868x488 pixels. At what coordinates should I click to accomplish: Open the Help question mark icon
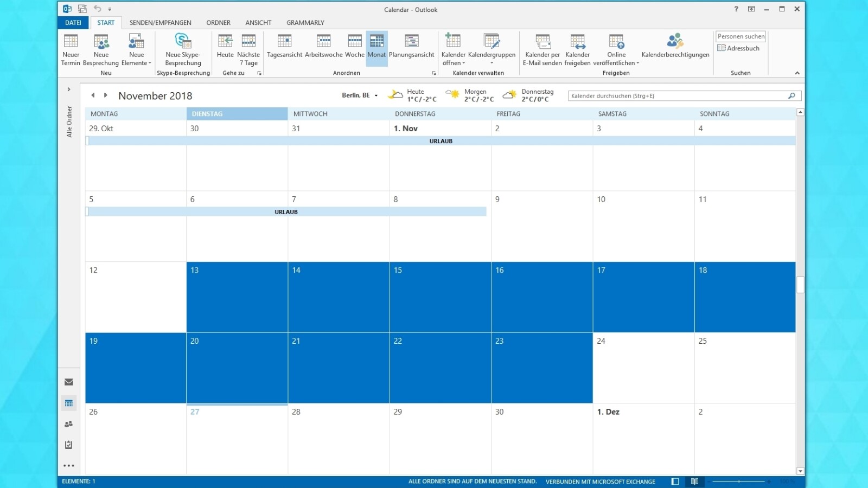coord(736,9)
